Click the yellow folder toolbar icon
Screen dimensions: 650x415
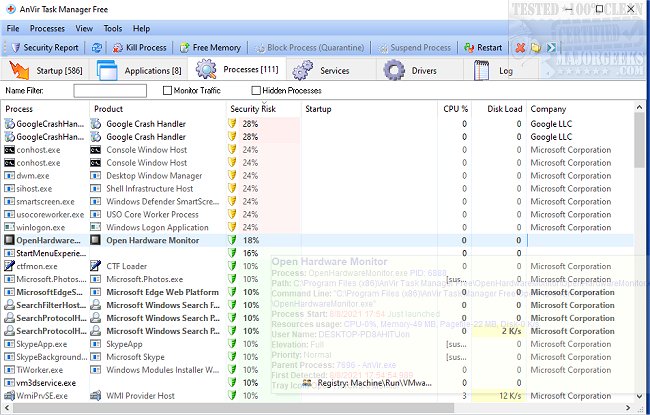[x=536, y=48]
